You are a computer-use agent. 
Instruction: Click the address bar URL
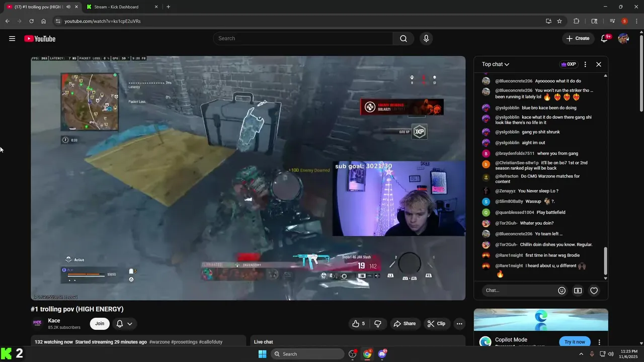(103, 21)
